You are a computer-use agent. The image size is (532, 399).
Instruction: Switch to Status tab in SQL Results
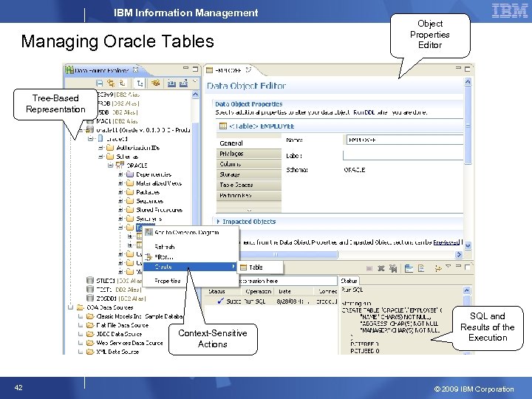[x=349, y=281]
